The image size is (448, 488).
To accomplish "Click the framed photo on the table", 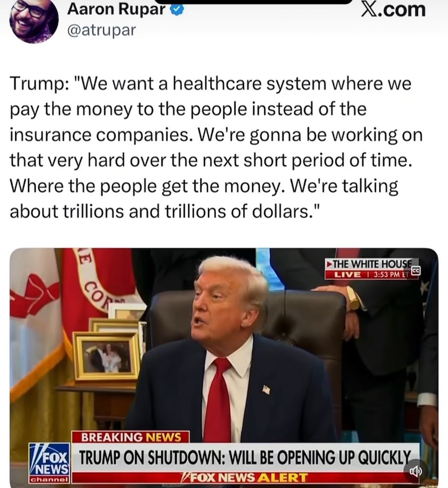I will coord(107,356).
